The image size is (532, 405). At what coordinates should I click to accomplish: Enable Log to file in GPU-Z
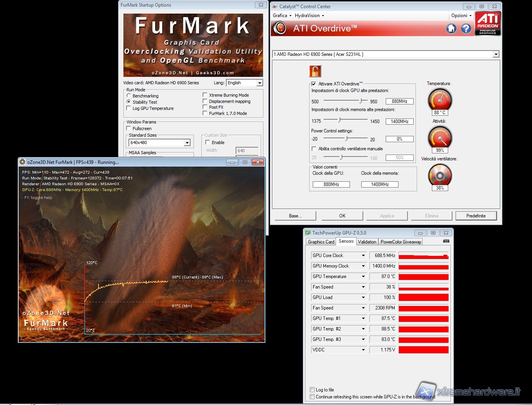[312, 390]
